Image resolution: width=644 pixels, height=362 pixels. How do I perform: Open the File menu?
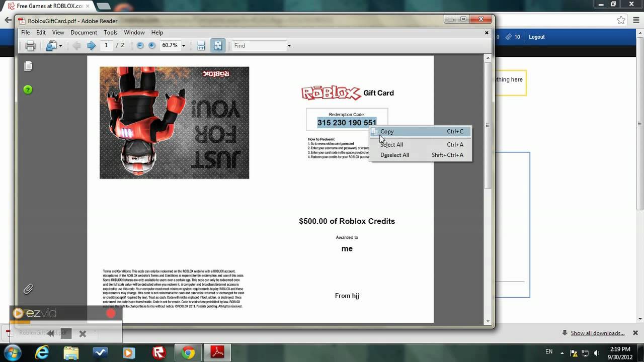pos(25,32)
